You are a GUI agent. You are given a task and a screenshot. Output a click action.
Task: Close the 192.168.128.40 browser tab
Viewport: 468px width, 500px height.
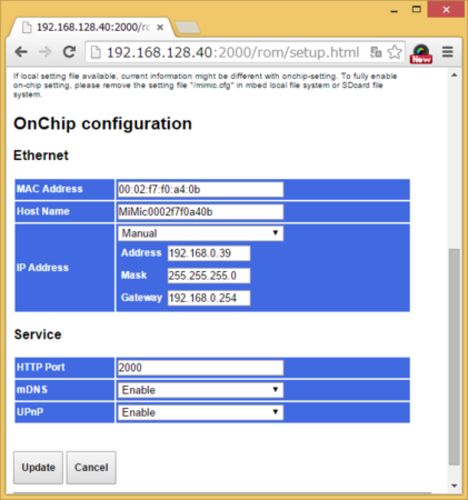click(x=160, y=27)
